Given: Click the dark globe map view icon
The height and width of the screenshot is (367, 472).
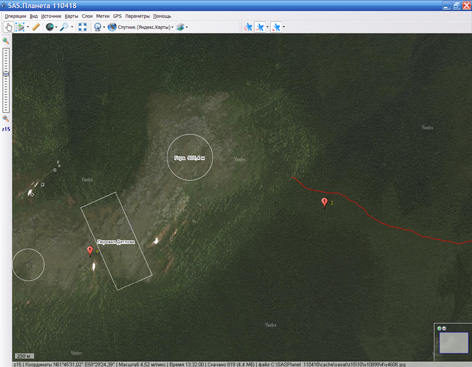Looking at the screenshot, I should pyautogui.click(x=49, y=27).
